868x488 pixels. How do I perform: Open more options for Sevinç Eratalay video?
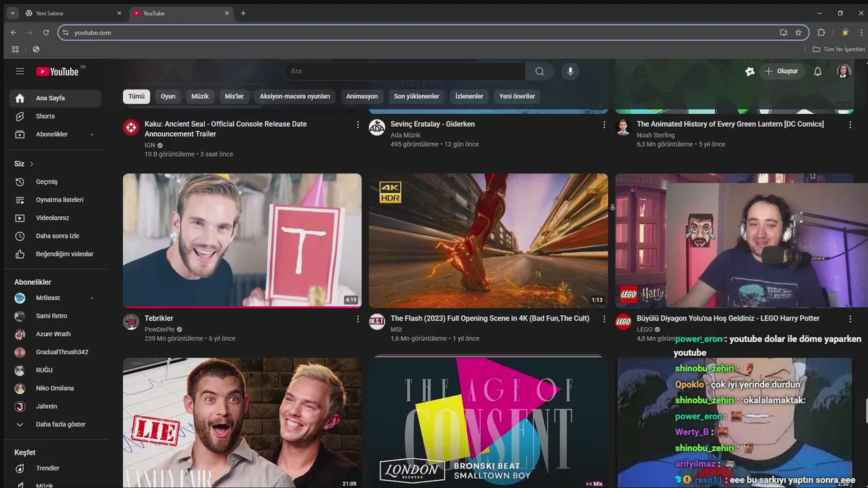(x=604, y=125)
